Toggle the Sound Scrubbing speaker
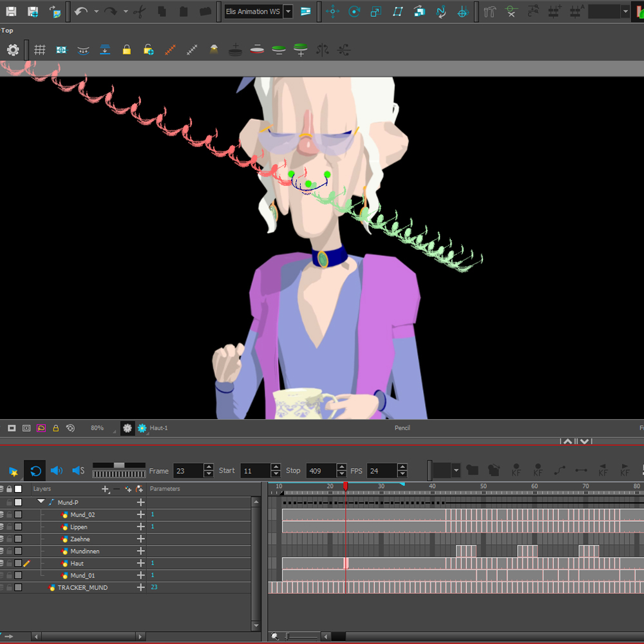This screenshot has width=644, height=644. tap(79, 471)
